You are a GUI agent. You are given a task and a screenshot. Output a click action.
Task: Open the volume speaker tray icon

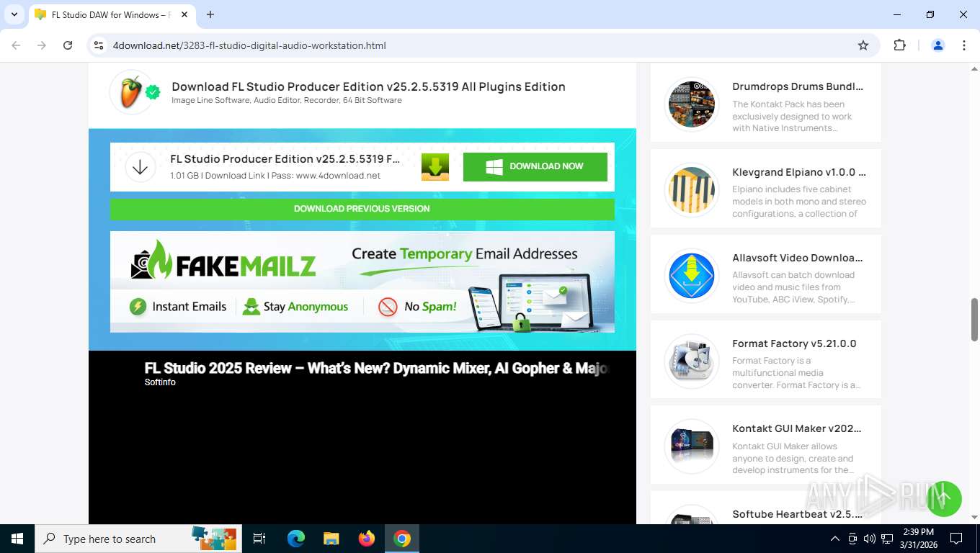(869, 539)
